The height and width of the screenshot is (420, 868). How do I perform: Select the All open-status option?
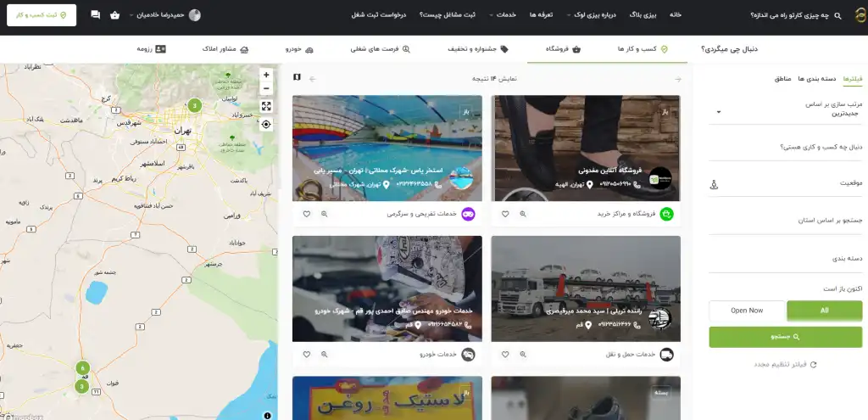point(824,311)
